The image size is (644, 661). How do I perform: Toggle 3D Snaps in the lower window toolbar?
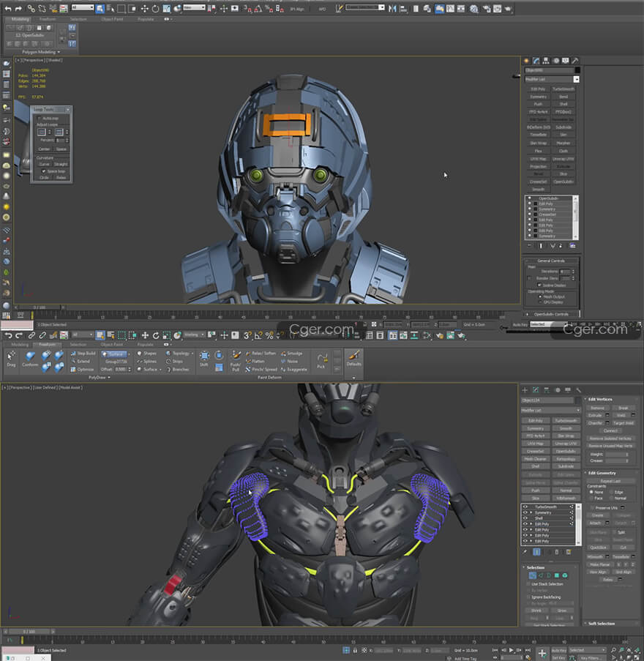tap(247, 335)
